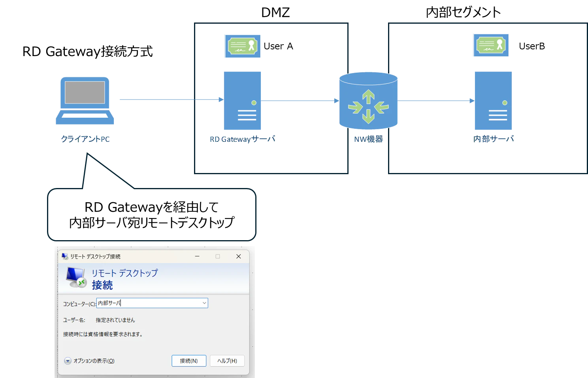Click the '内部サーバ宛リモートデスクトップ' callout line
Screen dimensions: 588x378
[x=152, y=223]
